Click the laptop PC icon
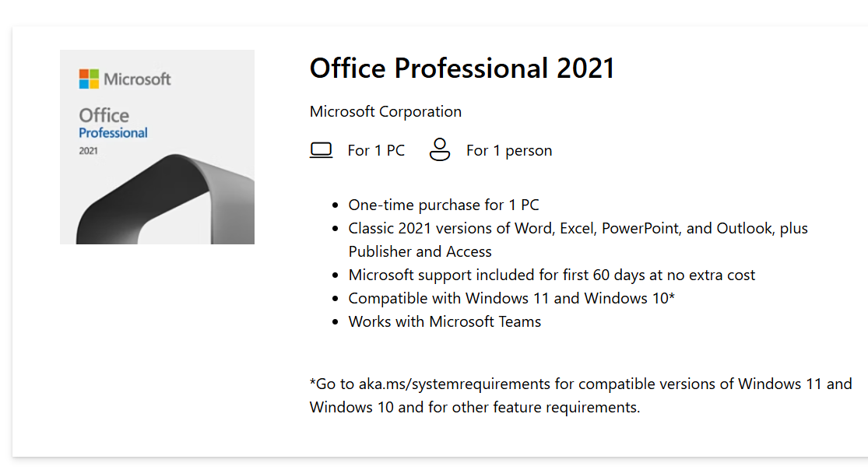The width and height of the screenshot is (868, 470). pos(321,150)
